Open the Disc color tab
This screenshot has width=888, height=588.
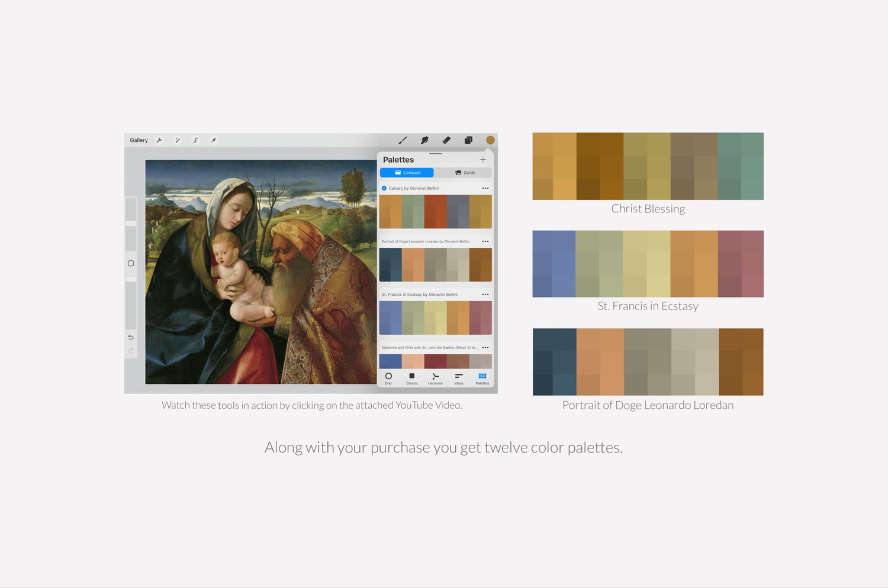388,379
